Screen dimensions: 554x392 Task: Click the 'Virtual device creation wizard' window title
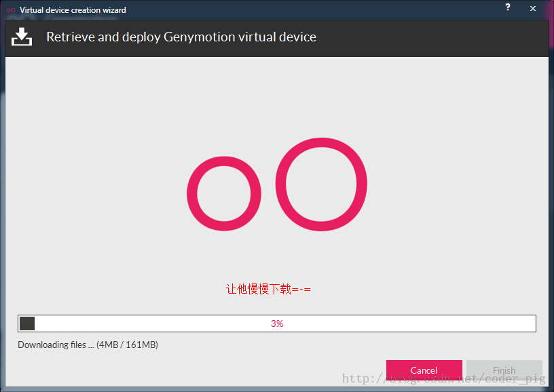pos(73,10)
